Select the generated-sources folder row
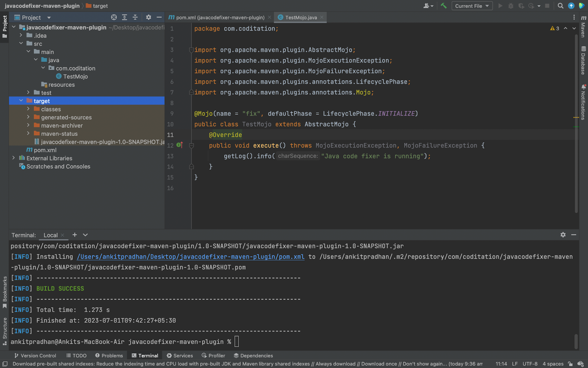 click(87, 117)
